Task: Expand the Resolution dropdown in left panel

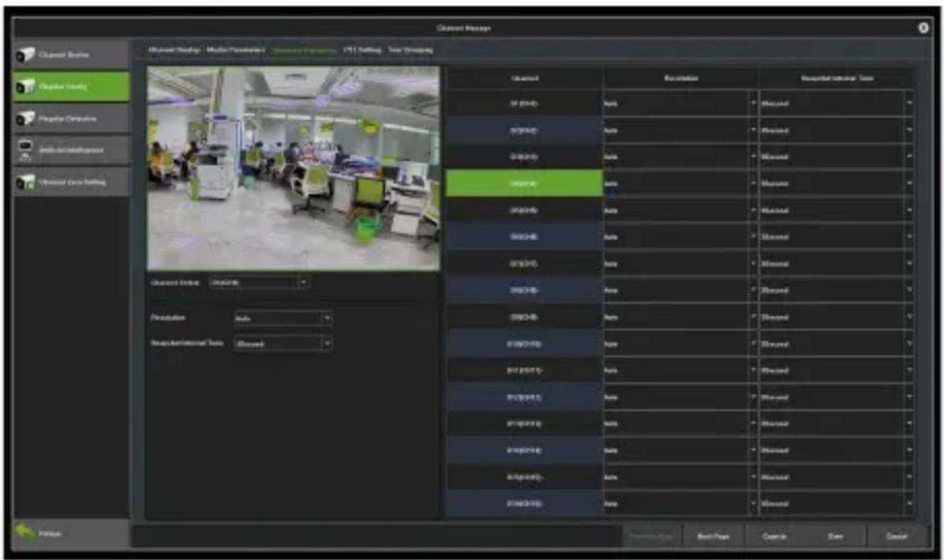Action: click(283, 318)
